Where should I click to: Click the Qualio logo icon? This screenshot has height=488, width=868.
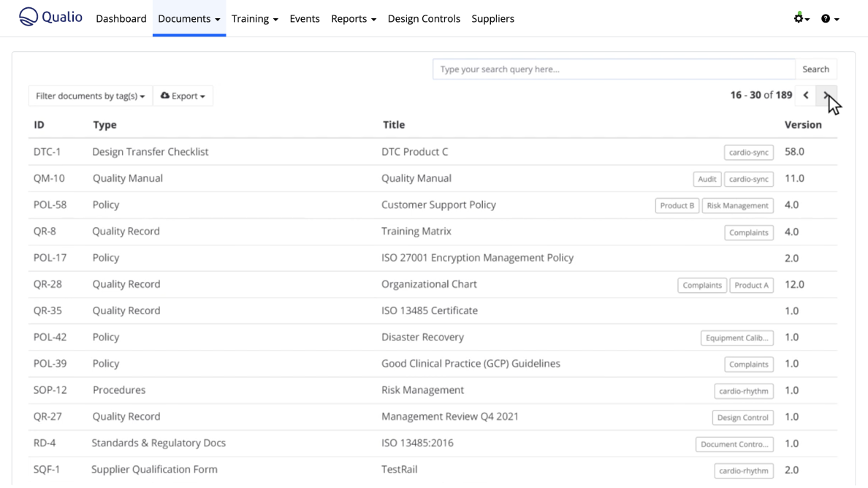(28, 17)
